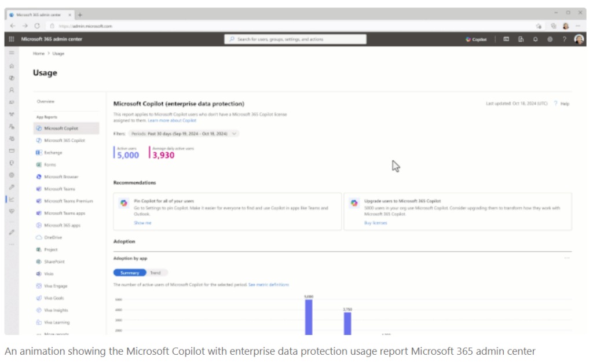Click the 5,000 bar in the chart
This screenshot has width=593, height=364.
[x=309, y=317]
